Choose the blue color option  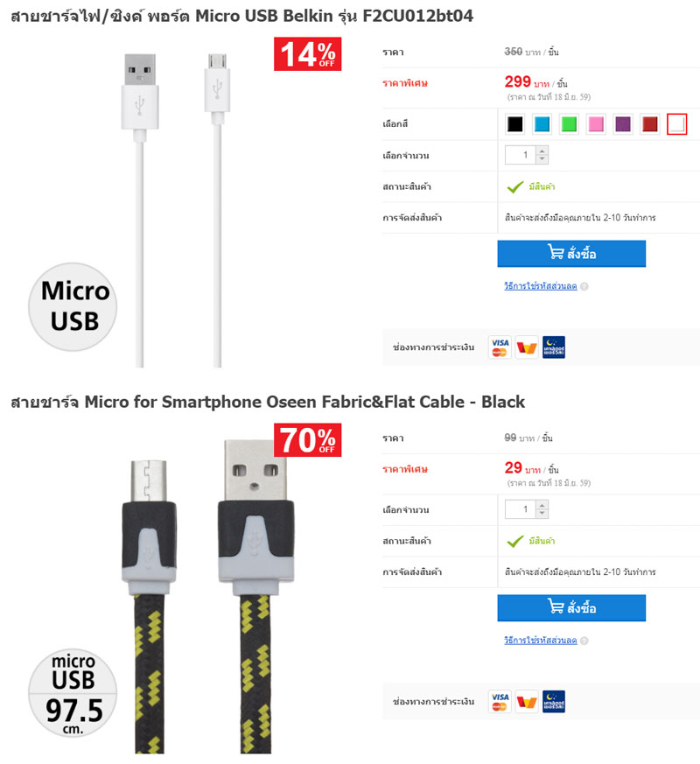pyautogui.click(x=542, y=124)
